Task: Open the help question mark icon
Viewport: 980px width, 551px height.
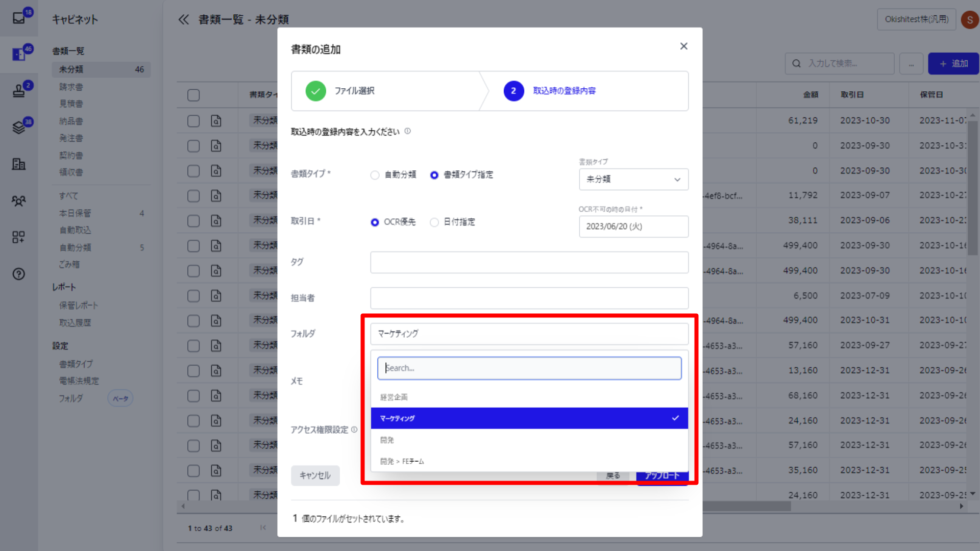Action: click(19, 274)
